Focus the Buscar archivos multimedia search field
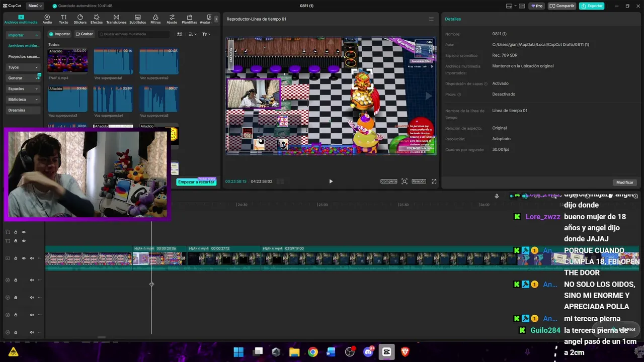 click(x=134, y=34)
